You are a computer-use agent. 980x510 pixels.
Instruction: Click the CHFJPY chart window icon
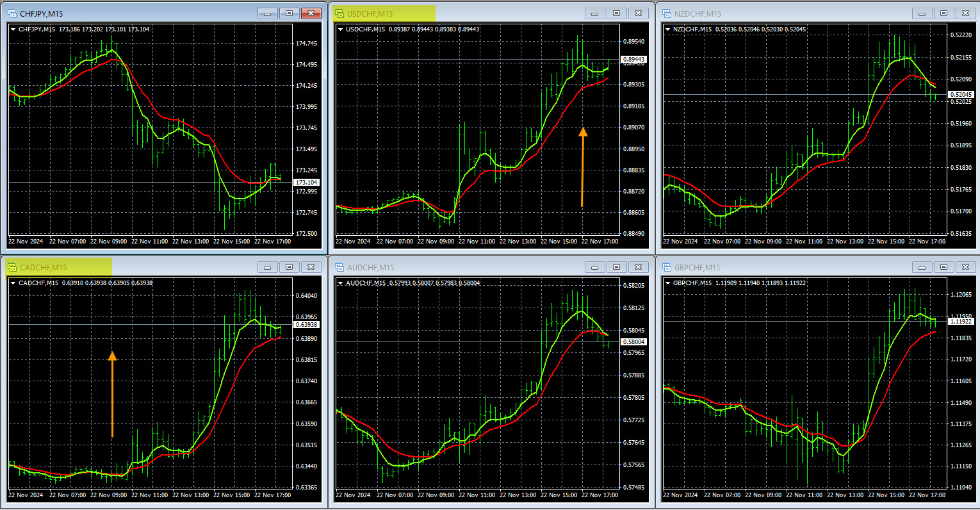point(12,13)
